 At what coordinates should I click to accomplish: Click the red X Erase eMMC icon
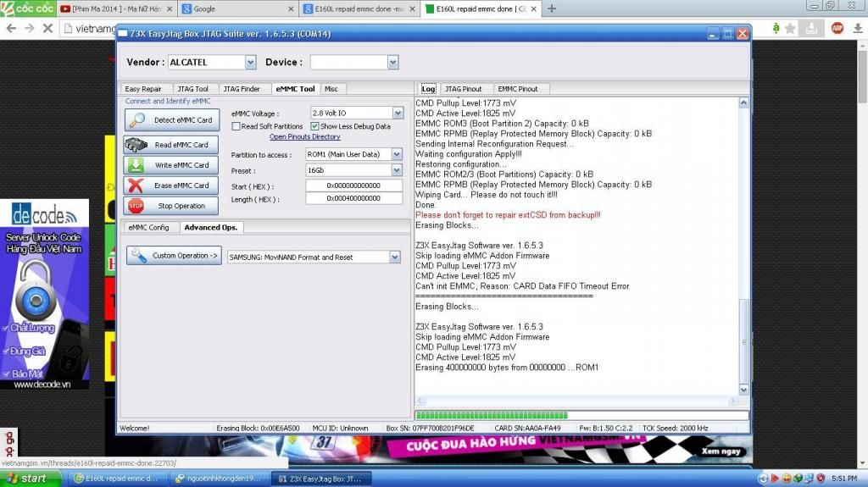tap(136, 185)
